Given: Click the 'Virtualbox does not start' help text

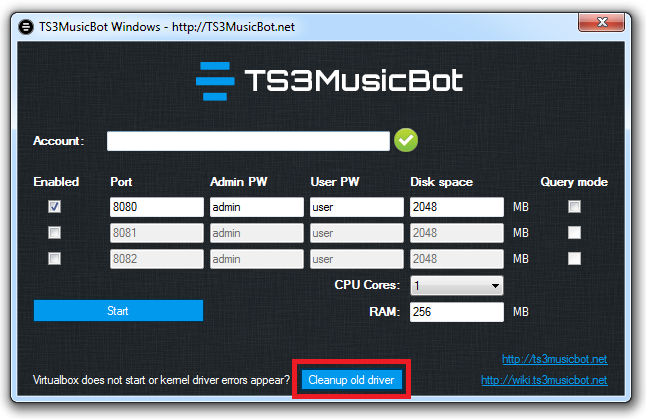Looking at the screenshot, I should (x=162, y=380).
